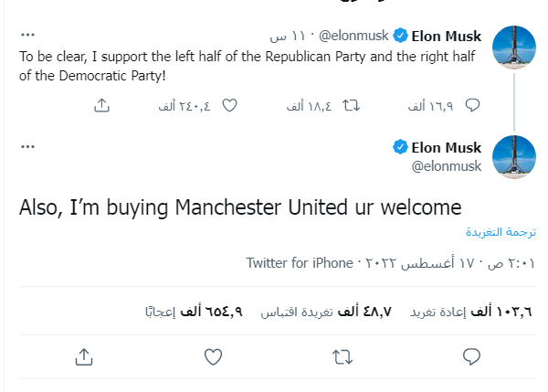Open Elon Musk's avatar on top tweet
This screenshot has height=392, width=548.
pyautogui.click(x=513, y=48)
